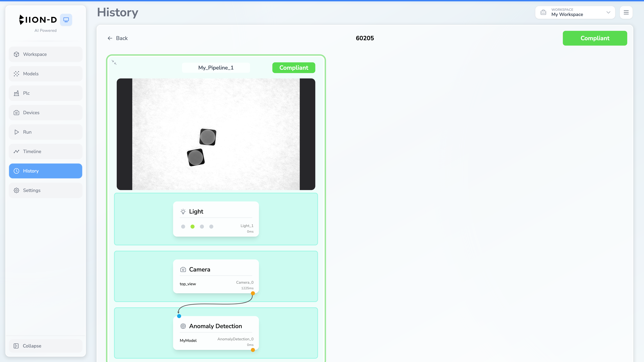Click the Run play icon in sidebar
The height and width of the screenshot is (362, 644).
17,132
